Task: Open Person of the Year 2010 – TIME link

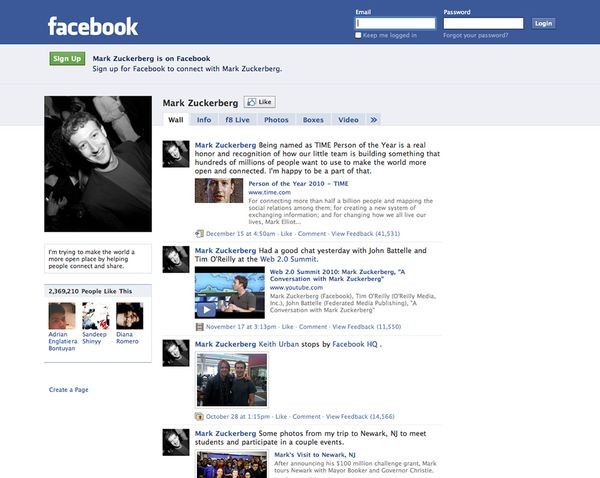Action: click(x=298, y=184)
